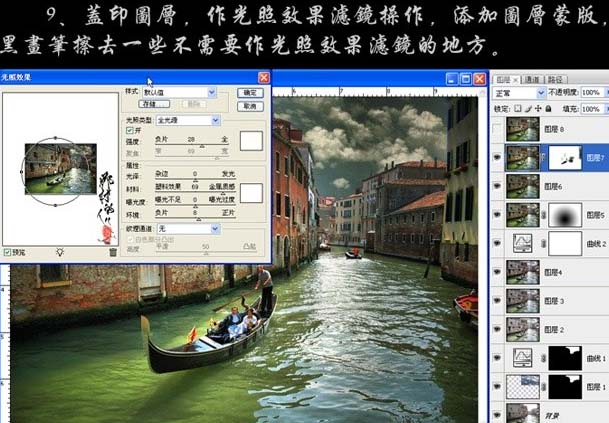Select the Curves 2 (曲线 2) adjustment icon
This screenshot has width=609, height=423.
pos(522,243)
